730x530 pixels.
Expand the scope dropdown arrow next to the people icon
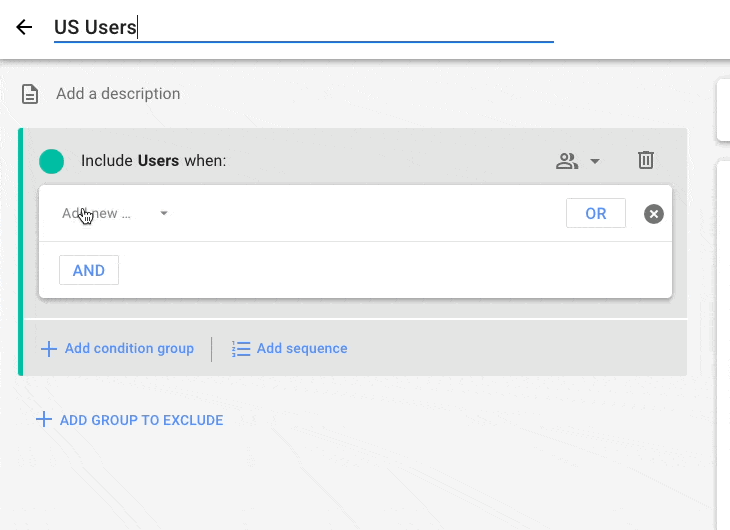click(x=595, y=161)
